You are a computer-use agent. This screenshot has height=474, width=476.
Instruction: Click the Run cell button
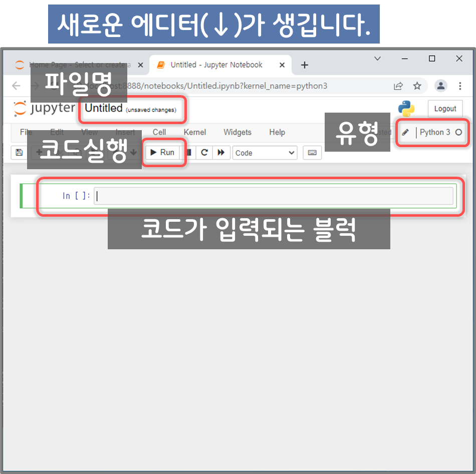162,153
